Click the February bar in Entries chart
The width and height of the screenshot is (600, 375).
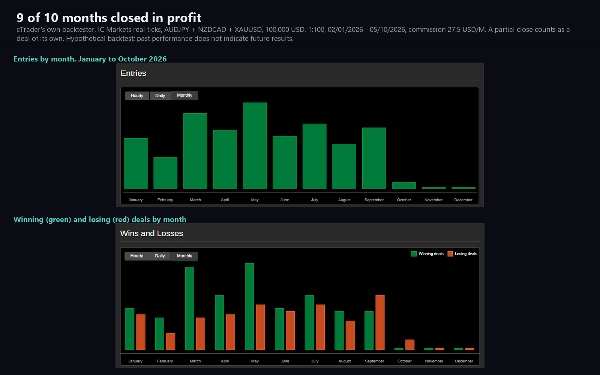[165, 173]
